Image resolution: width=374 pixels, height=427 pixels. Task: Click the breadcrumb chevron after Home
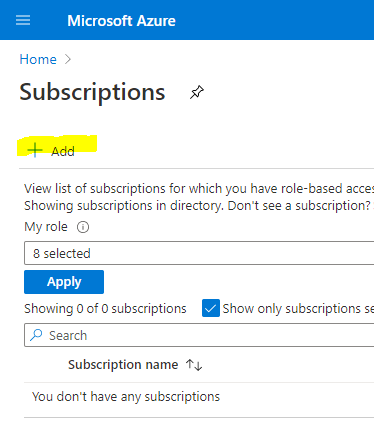68,59
